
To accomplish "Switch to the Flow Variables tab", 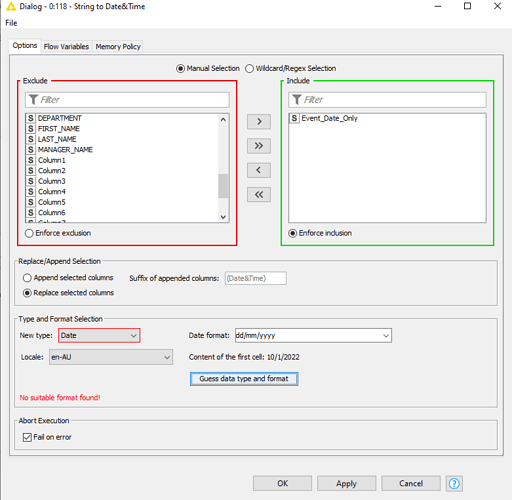I will [66, 47].
